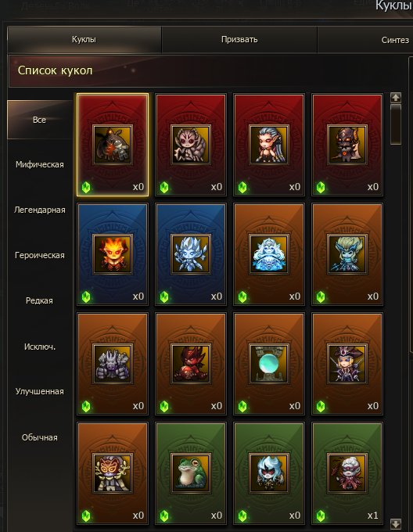Switch to the Призвать tab

(x=239, y=39)
